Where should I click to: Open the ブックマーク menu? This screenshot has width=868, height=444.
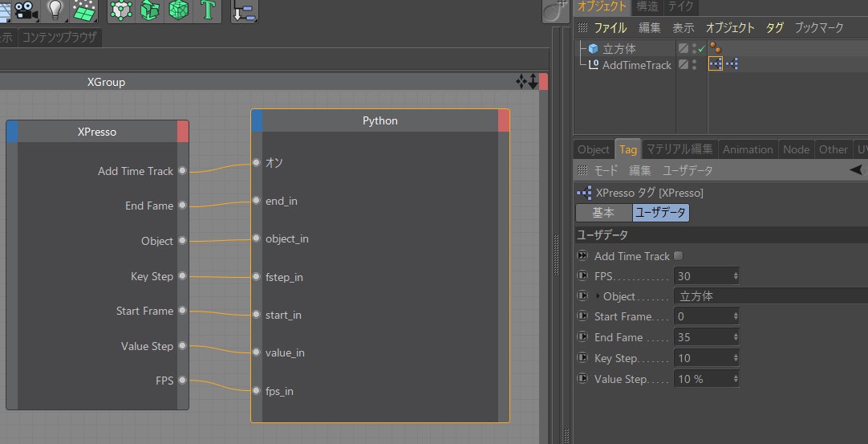(x=819, y=28)
